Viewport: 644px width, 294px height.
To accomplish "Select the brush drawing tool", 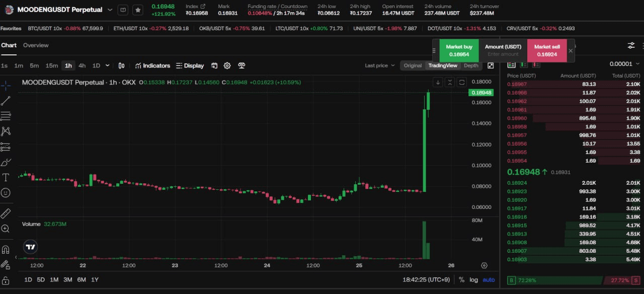I will click(6, 162).
